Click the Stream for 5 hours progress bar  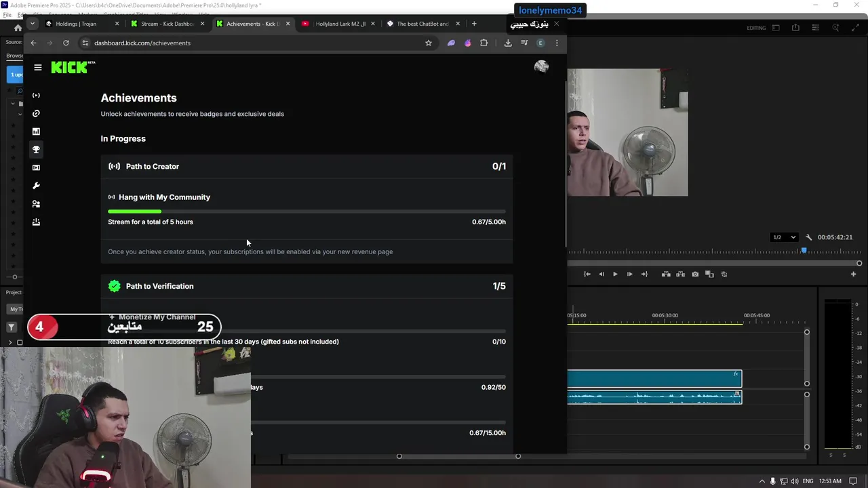(x=307, y=211)
